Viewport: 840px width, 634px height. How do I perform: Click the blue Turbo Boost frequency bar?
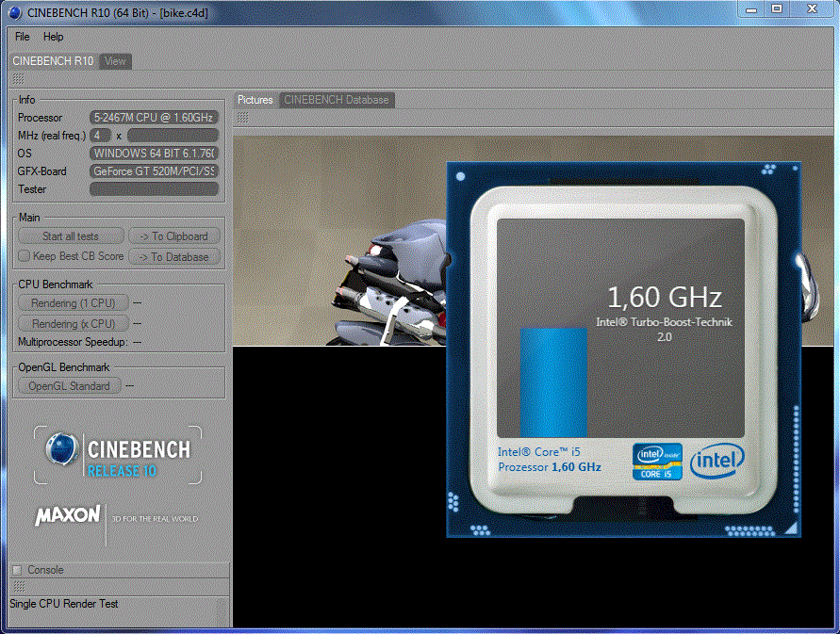tap(553, 382)
